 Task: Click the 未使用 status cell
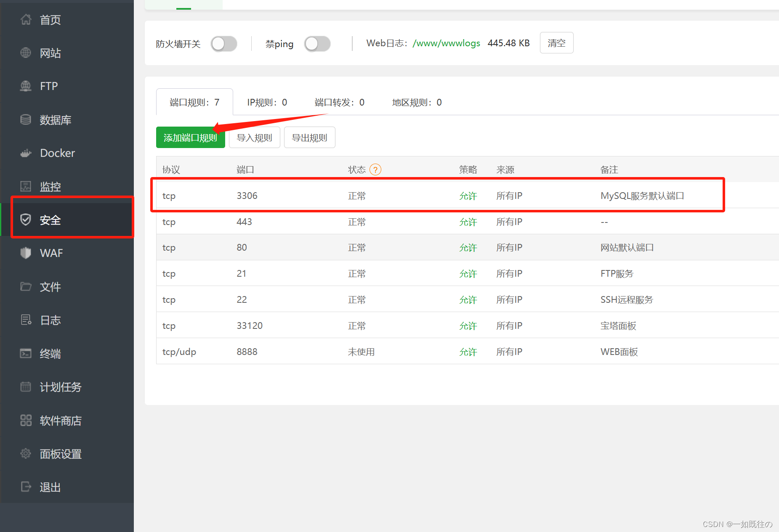pos(362,352)
